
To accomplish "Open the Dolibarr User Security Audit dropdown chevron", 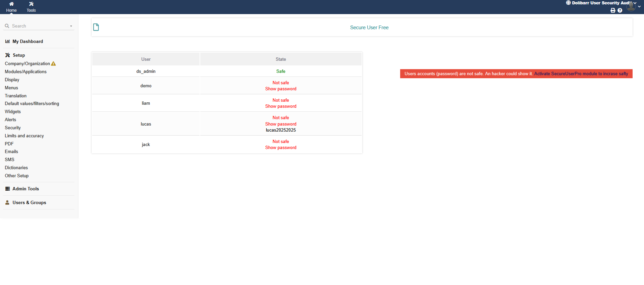I will click(635, 3).
